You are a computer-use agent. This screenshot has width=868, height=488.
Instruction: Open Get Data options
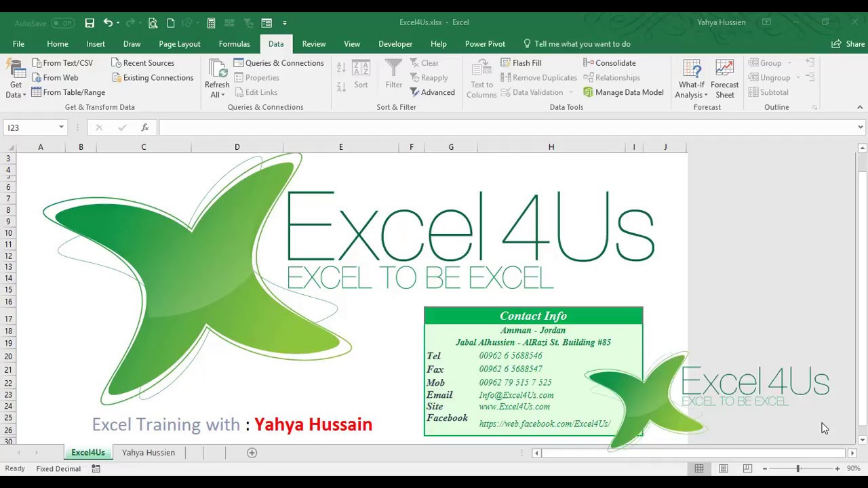16,79
